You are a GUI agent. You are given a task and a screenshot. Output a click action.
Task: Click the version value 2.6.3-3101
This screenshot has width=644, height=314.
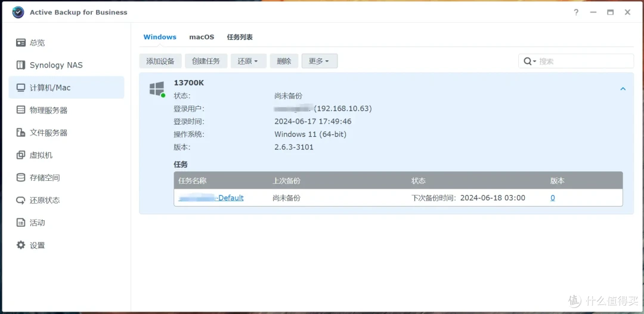click(294, 147)
